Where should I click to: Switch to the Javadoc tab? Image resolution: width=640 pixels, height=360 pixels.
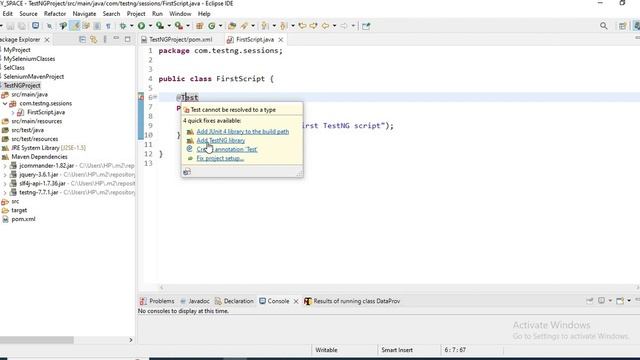[x=195, y=301]
